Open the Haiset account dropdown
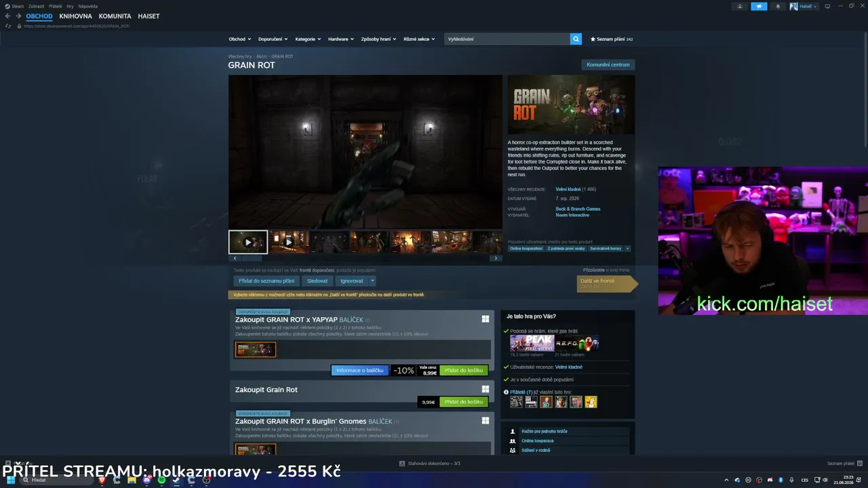 [804, 6]
